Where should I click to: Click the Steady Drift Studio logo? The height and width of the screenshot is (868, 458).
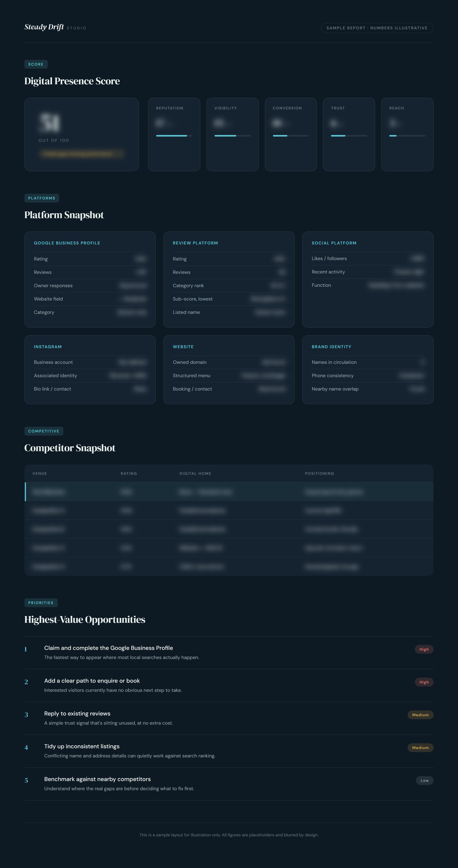point(55,27)
